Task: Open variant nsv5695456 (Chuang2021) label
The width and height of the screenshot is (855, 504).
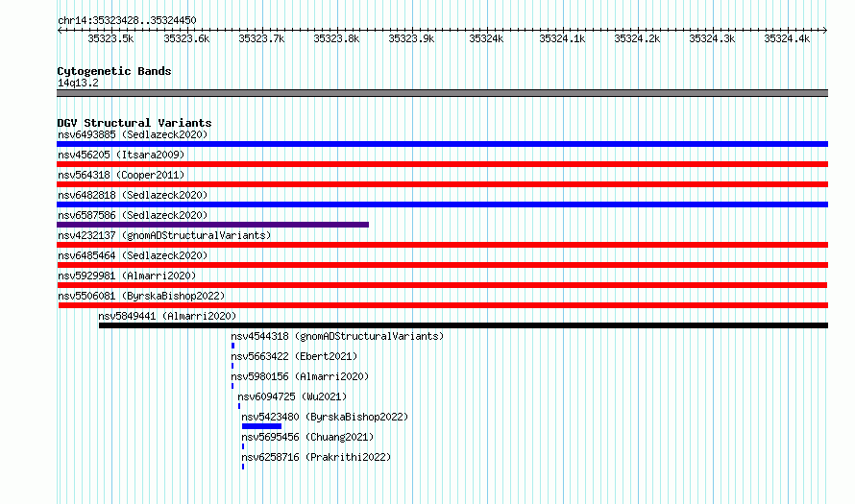Action: click(307, 437)
